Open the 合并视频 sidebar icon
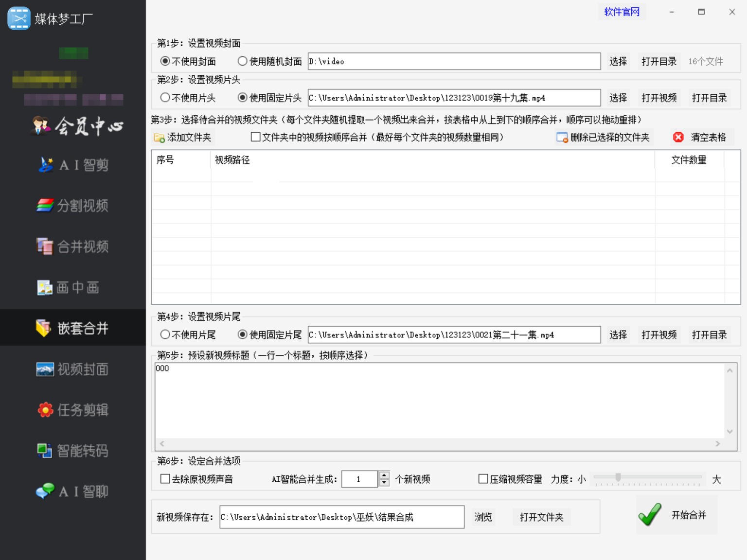This screenshot has height=560, width=747. click(x=45, y=246)
